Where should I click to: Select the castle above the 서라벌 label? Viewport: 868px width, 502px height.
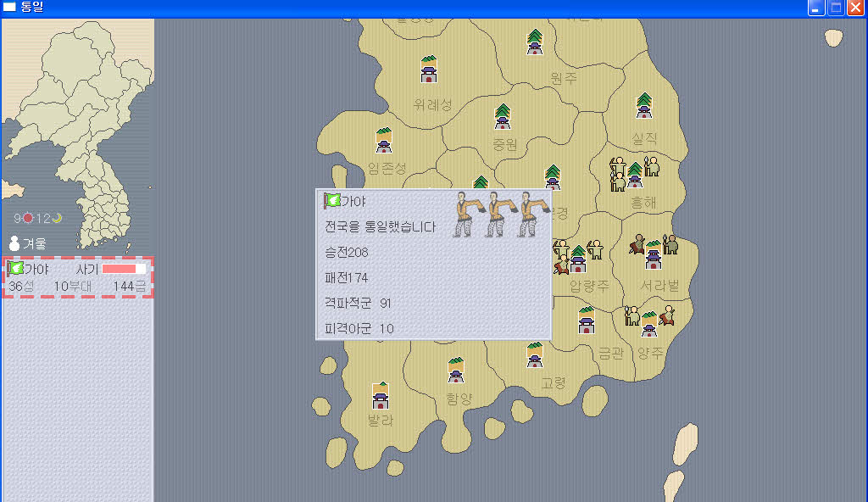click(654, 255)
